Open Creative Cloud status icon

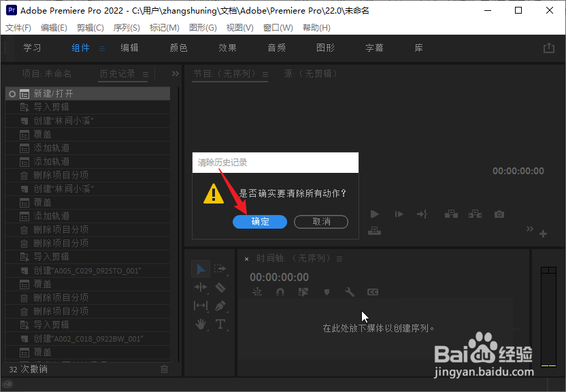tap(8, 385)
